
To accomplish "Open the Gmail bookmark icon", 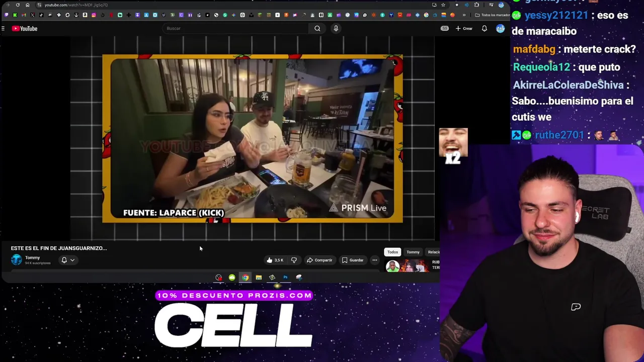I will [x=24, y=15].
